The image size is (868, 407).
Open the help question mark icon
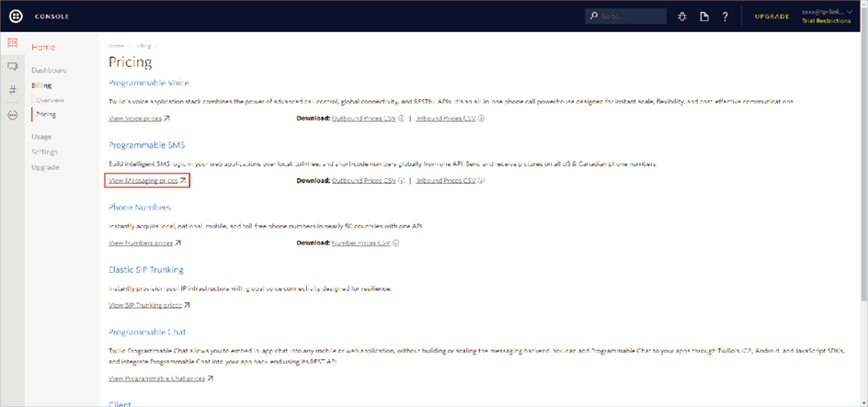point(725,17)
